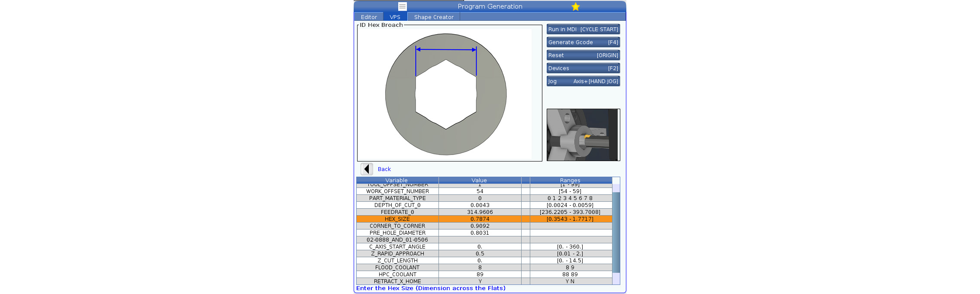This screenshot has width=980, height=294.
Task: Click the DEPTH_OF_CUT_0 variable name
Action: 397,205
